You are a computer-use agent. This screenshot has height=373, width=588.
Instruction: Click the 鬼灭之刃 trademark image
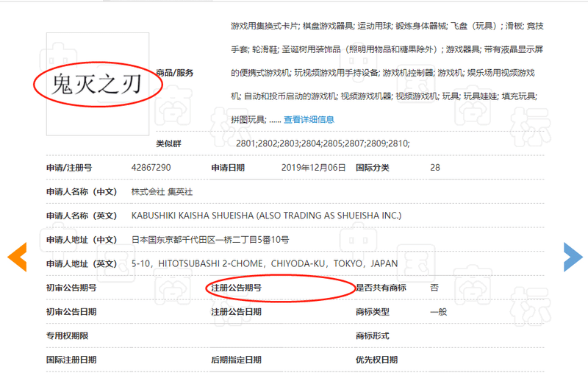98,84
